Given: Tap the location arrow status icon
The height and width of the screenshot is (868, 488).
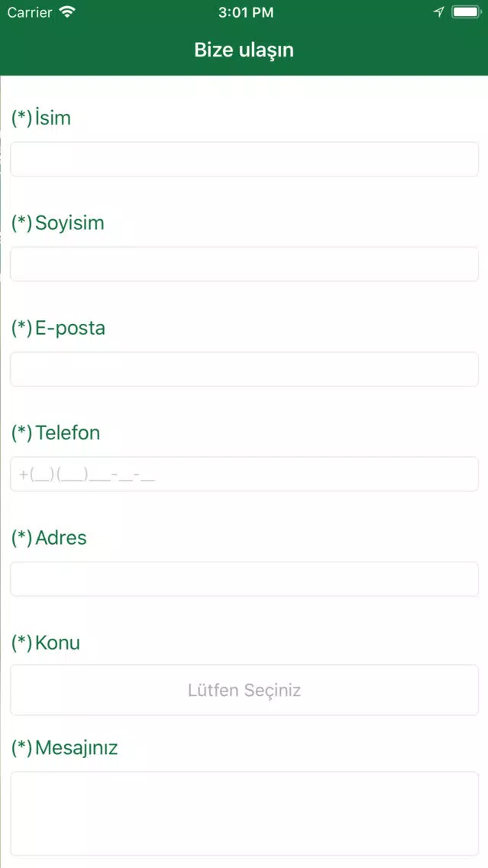Looking at the screenshot, I should coord(439,12).
